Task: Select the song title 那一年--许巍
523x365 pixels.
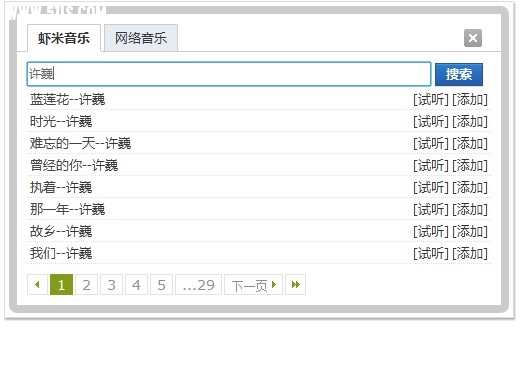Action: pos(67,210)
